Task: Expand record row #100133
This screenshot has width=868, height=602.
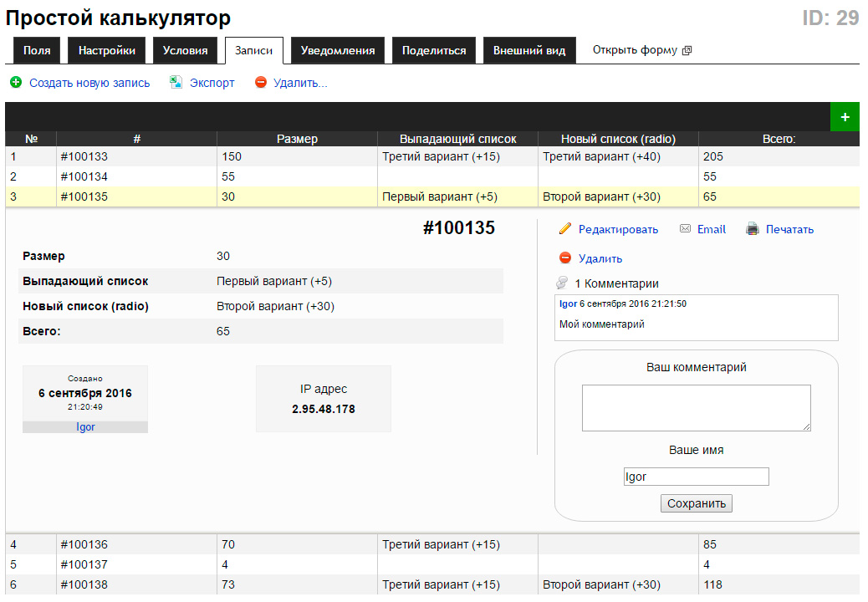Action: [x=84, y=156]
